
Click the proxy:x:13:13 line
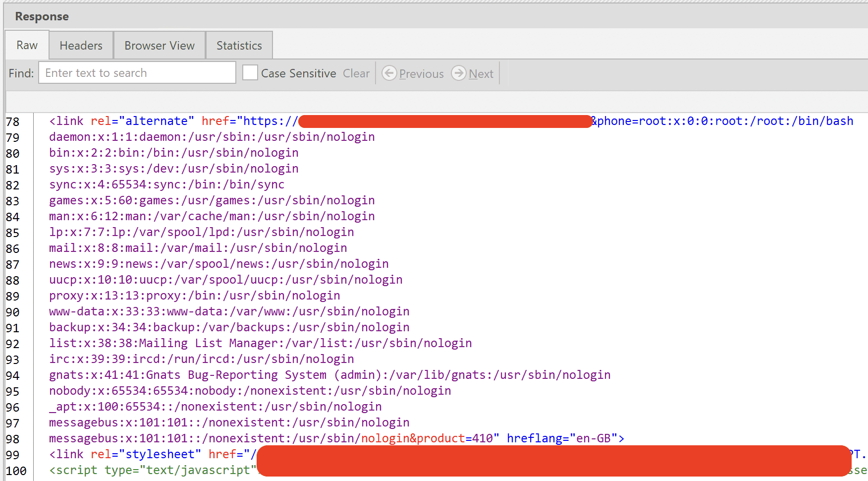coord(194,296)
